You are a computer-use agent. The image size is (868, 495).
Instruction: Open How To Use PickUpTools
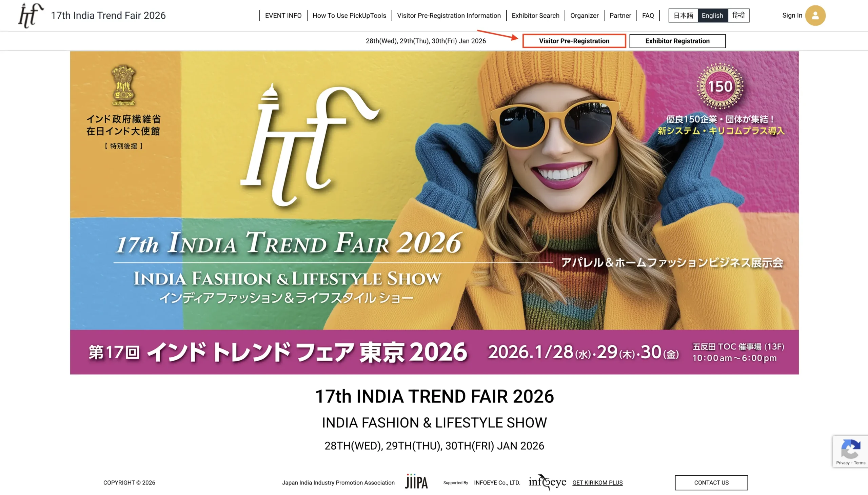pos(349,15)
